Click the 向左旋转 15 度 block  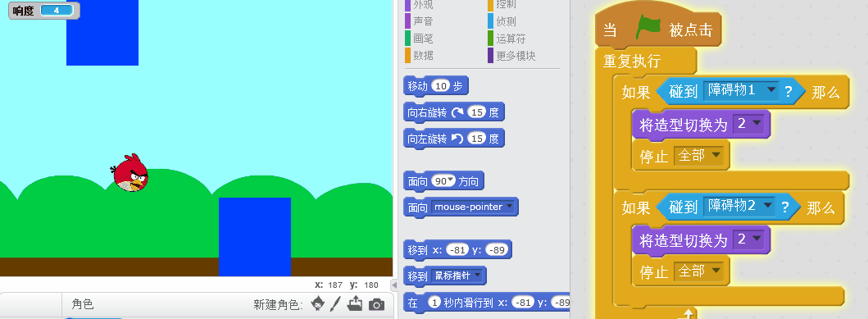point(454,139)
